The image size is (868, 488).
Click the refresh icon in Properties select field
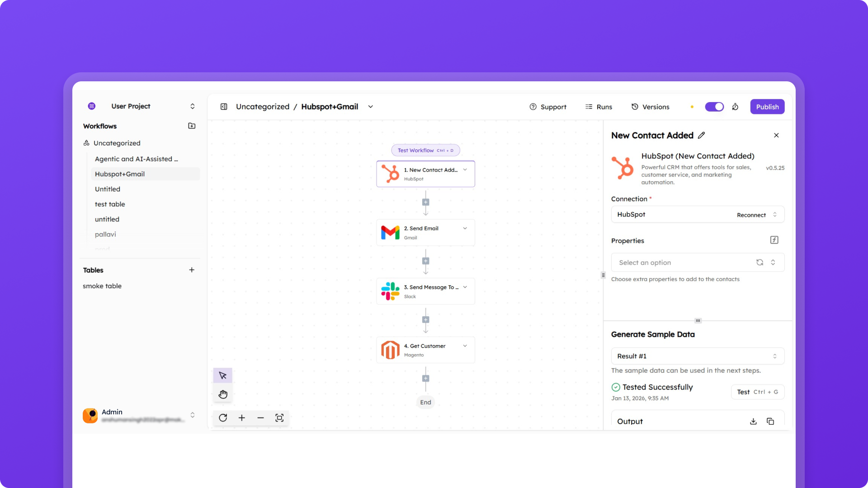[x=760, y=262]
